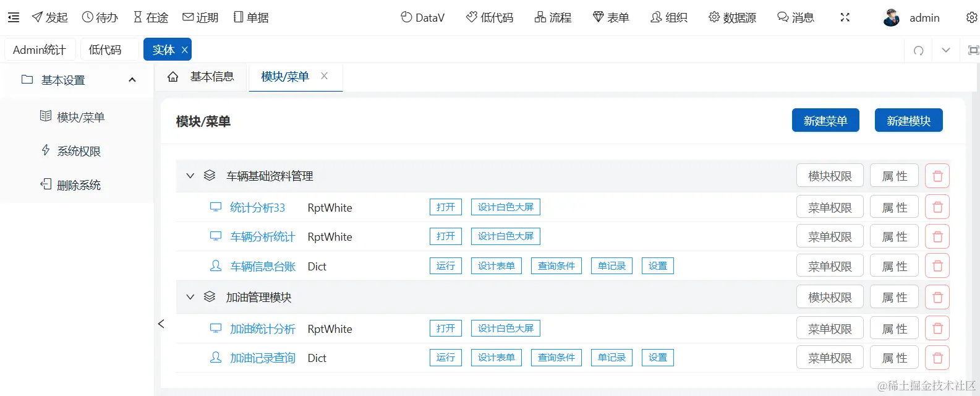The height and width of the screenshot is (396, 980).
Task: Refresh the current tab page
Action: [919, 50]
